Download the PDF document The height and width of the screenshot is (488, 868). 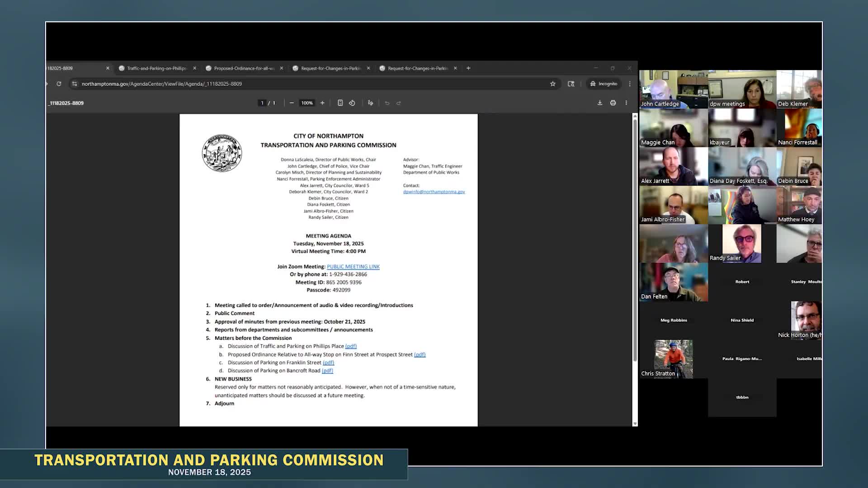point(599,103)
